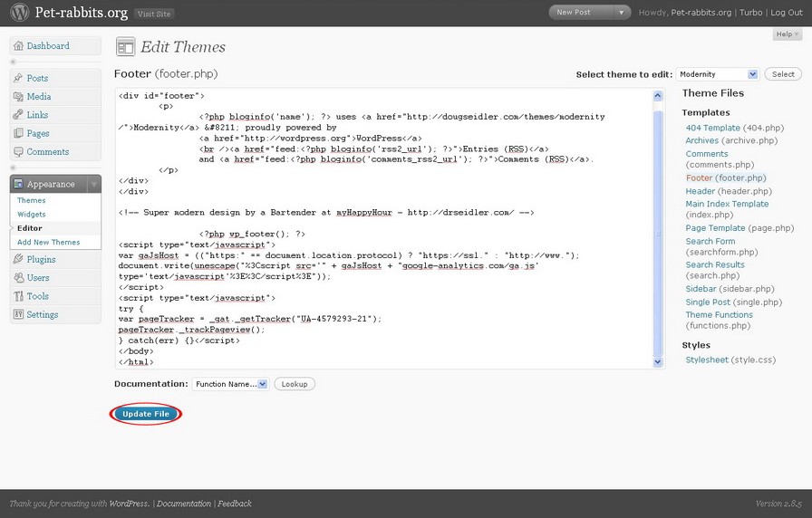Click the code editor scrollbar down arrow
Screen dimensions: 812x518
[x=658, y=361]
